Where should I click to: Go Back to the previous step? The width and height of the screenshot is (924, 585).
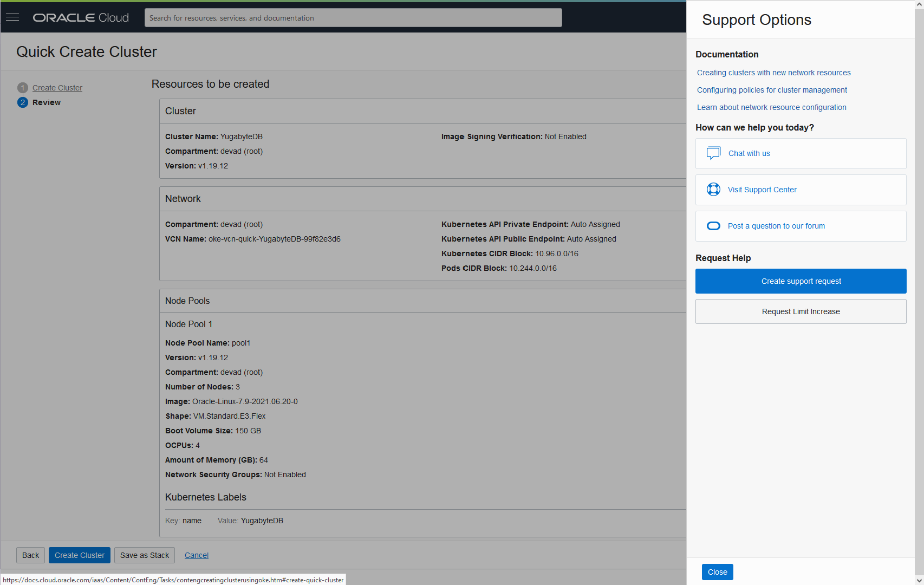pos(30,555)
